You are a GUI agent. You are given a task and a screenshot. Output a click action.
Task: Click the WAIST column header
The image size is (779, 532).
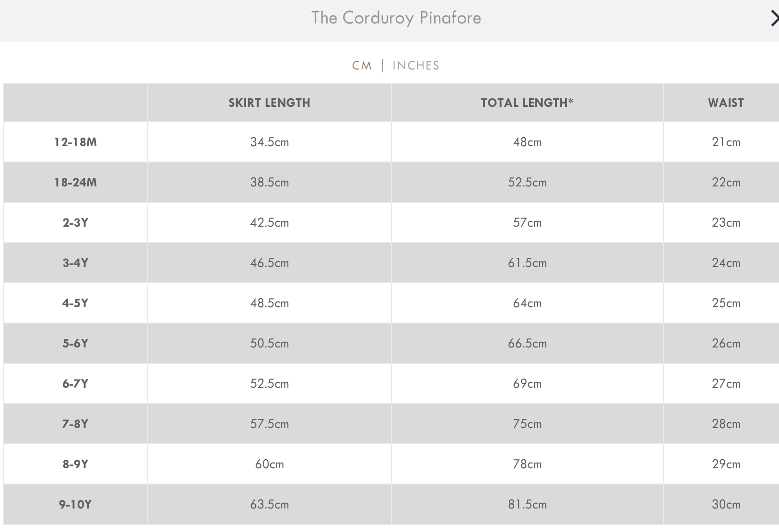tap(726, 103)
